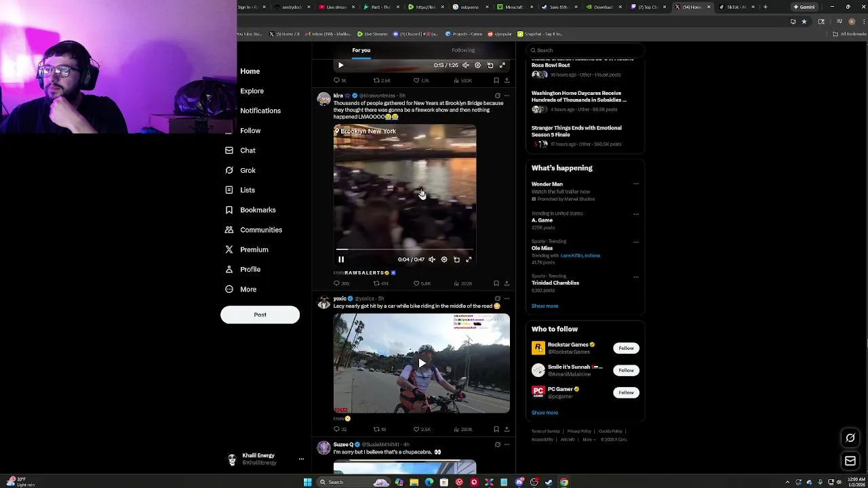Image resolution: width=868 pixels, height=488 pixels.
Task: Show more under Who to follow
Action: (545, 412)
